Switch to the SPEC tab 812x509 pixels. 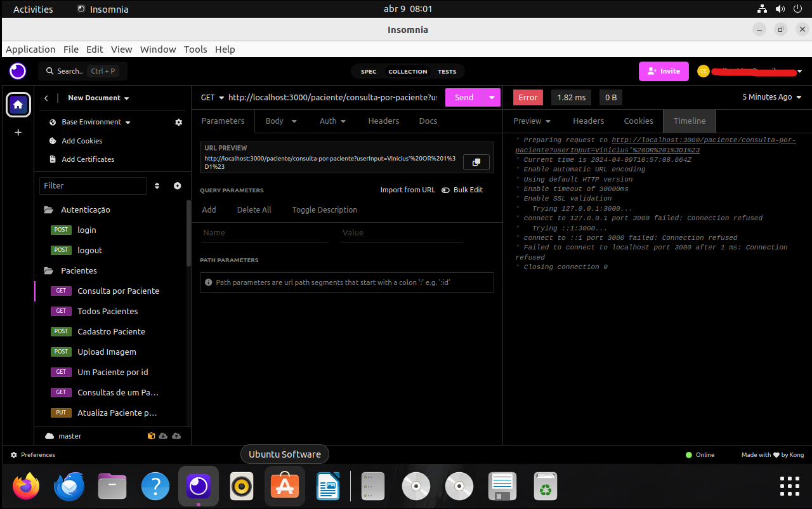click(369, 72)
